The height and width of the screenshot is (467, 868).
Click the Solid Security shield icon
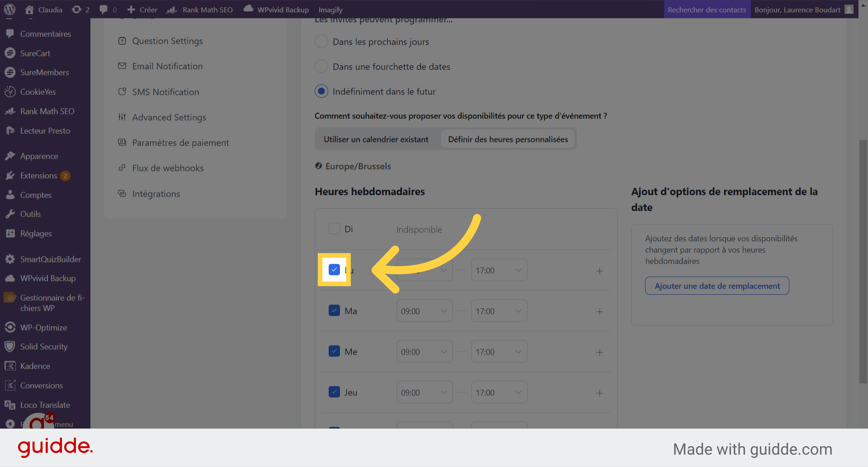(x=10, y=347)
